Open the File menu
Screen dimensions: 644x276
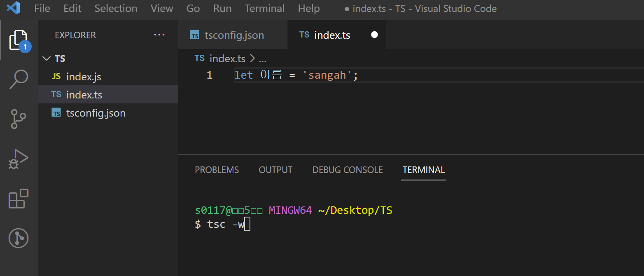tap(42, 8)
